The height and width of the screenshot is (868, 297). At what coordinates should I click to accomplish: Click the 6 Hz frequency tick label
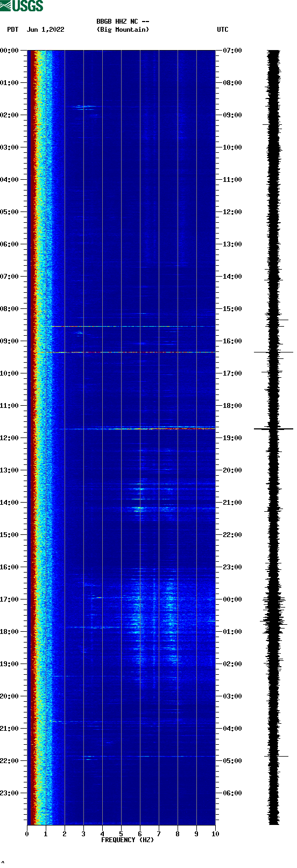click(140, 834)
